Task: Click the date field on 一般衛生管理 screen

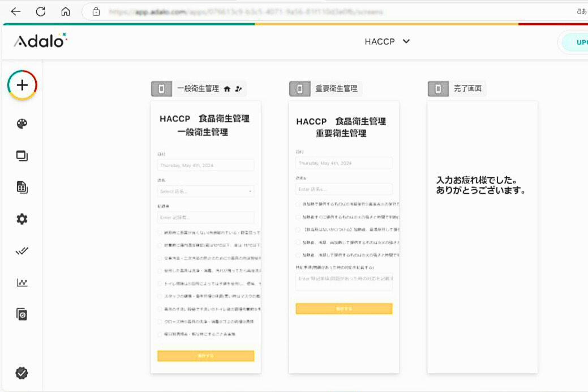Action: pyautogui.click(x=205, y=165)
